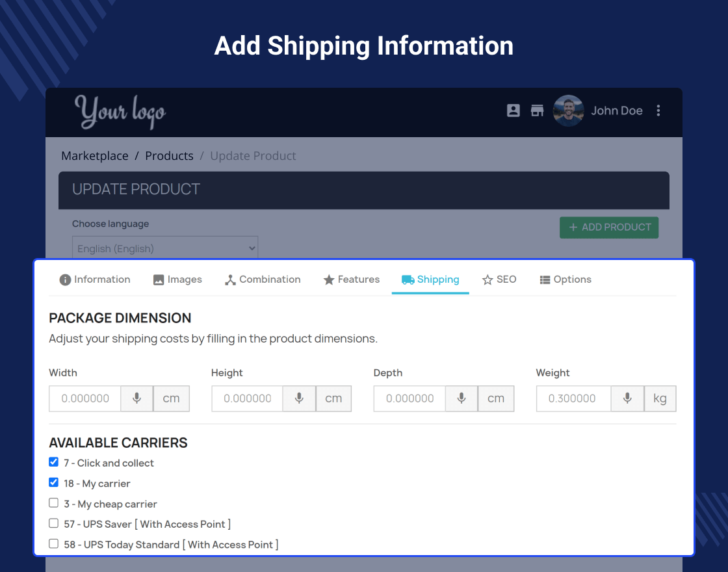
Task: Open the store shop icon in header
Action: pos(537,110)
